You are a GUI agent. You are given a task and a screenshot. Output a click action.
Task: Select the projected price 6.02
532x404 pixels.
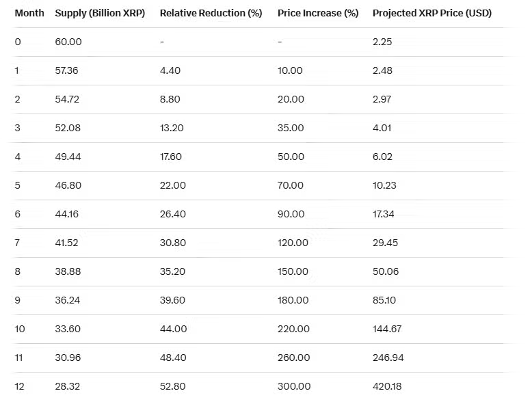[382, 157]
